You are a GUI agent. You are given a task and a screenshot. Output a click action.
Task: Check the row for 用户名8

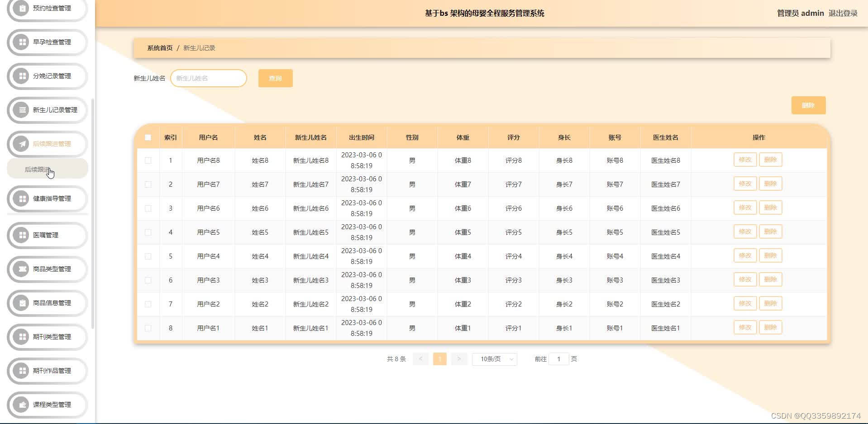[148, 160]
